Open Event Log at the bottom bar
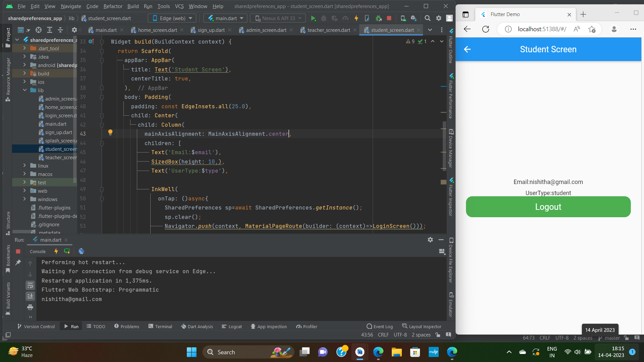Image resolution: width=644 pixels, height=362 pixels. [379, 326]
